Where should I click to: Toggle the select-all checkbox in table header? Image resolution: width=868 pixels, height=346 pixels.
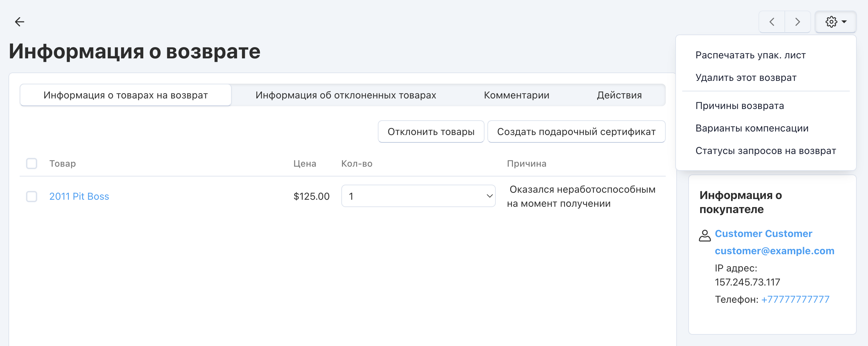pyautogui.click(x=32, y=164)
